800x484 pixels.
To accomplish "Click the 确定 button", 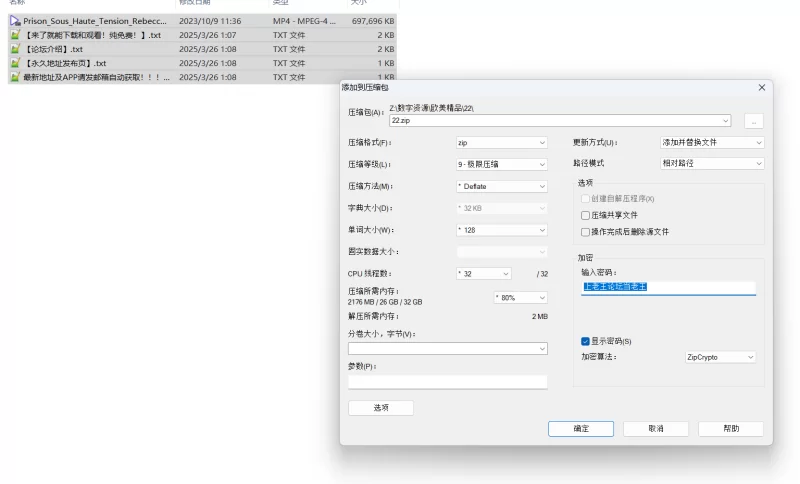I will point(581,429).
